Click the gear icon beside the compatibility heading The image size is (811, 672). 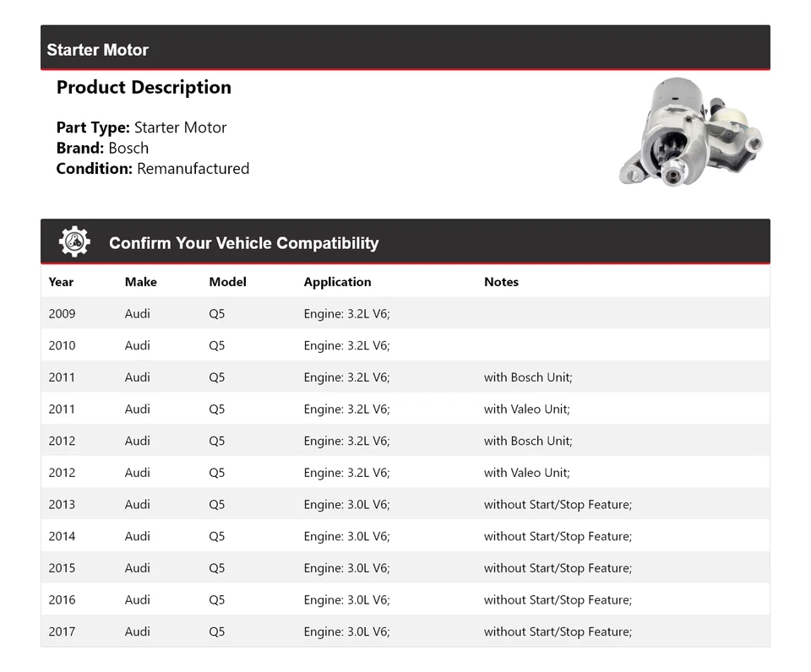pos(74,242)
